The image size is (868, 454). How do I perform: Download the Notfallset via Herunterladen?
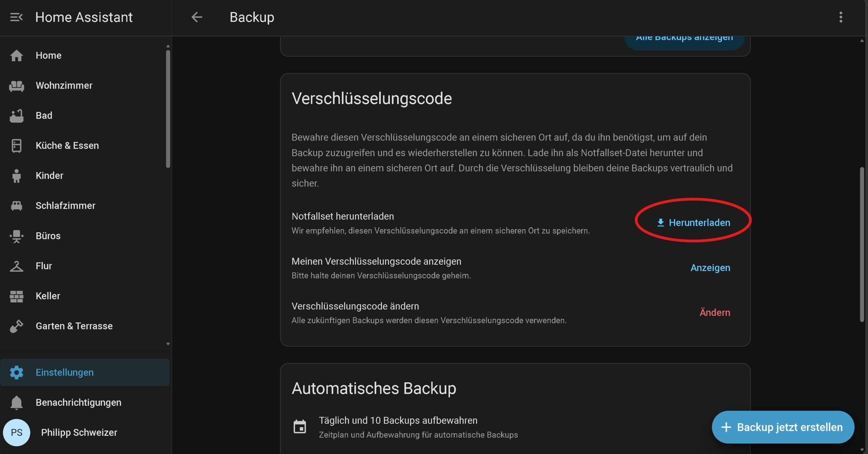point(693,223)
